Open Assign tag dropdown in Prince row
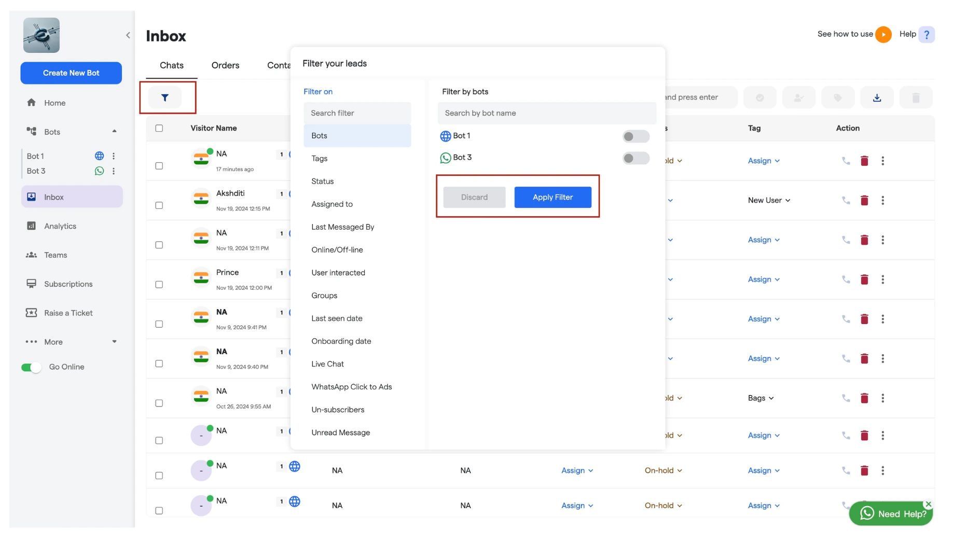968x560 pixels. 764,279
